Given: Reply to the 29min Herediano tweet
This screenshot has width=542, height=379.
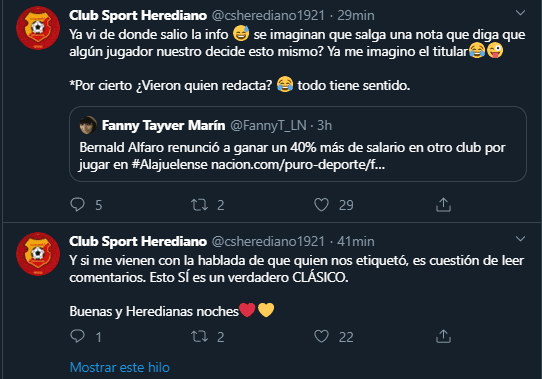Looking at the screenshot, I should tap(77, 204).
